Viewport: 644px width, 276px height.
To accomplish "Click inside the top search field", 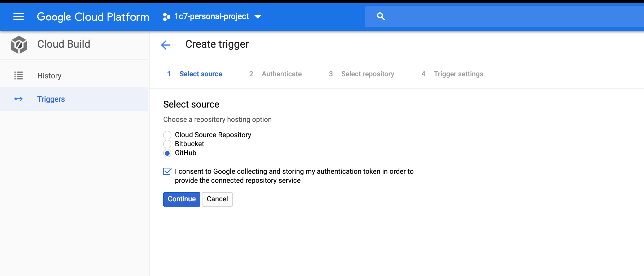I will point(477,16).
